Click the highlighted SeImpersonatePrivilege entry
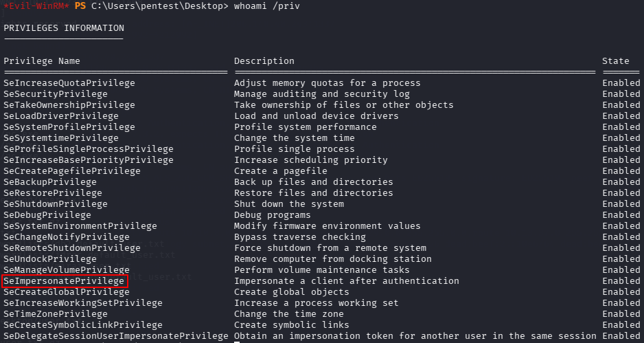 (x=64, y=281)
